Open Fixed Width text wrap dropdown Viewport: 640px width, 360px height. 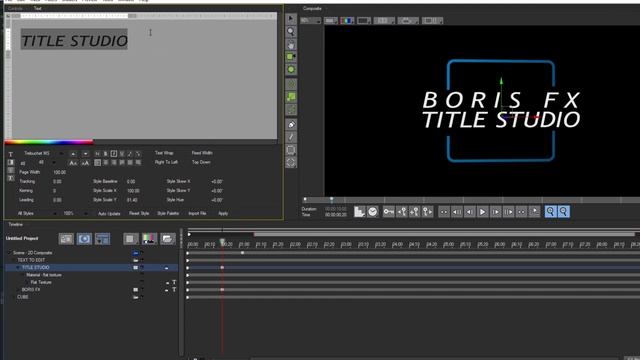pos(202,153)
